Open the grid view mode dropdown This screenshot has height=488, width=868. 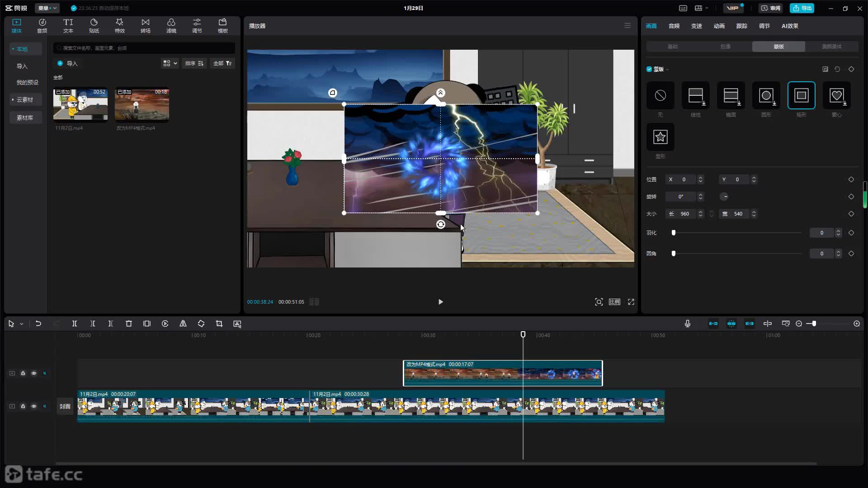point(170,63)
